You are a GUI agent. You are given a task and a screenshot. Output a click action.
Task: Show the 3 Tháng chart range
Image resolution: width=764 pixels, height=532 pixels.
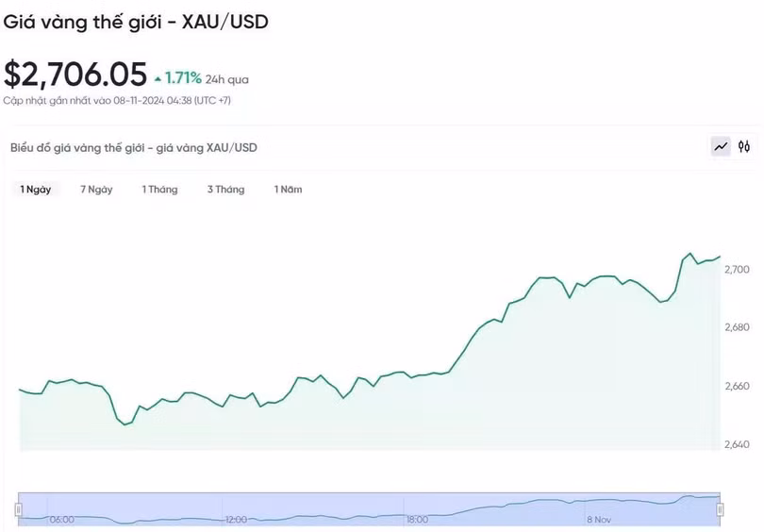pyautogui.click(x=225, y=190)
